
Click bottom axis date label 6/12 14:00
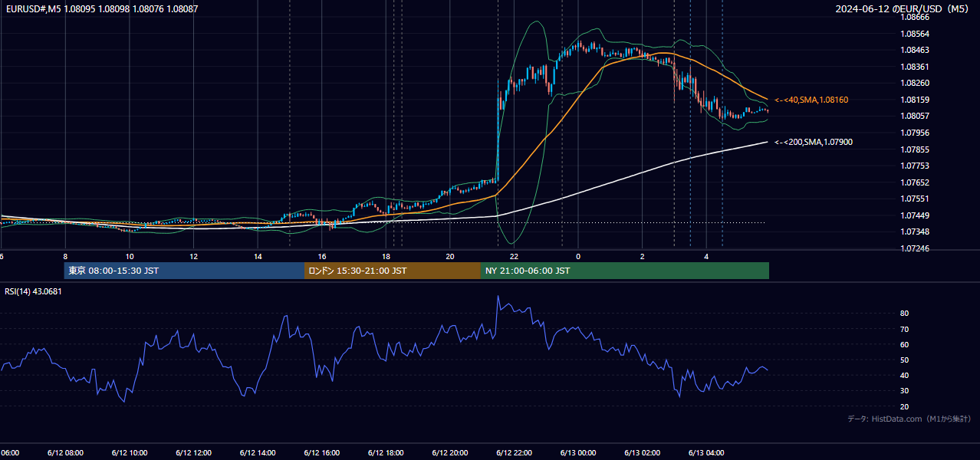tap(258, 452)
